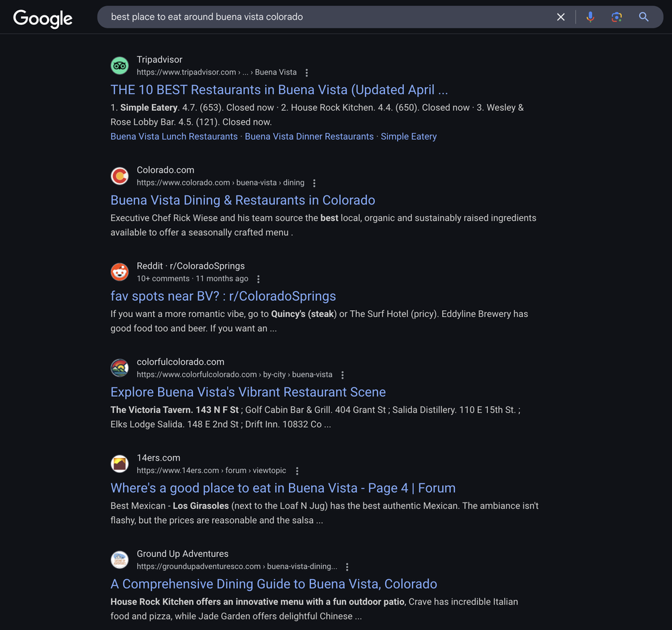Click the 'Executive Chef Rick Wiese' snippet
Image resolution: width=672 pixels, height=630 pixels.
coord(323,225)
